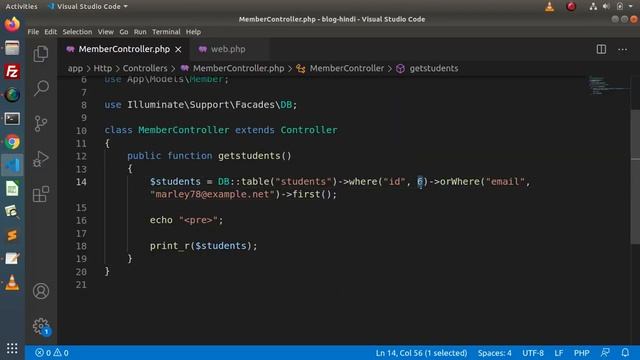Click the print_r($students) statement

[203, 246]
